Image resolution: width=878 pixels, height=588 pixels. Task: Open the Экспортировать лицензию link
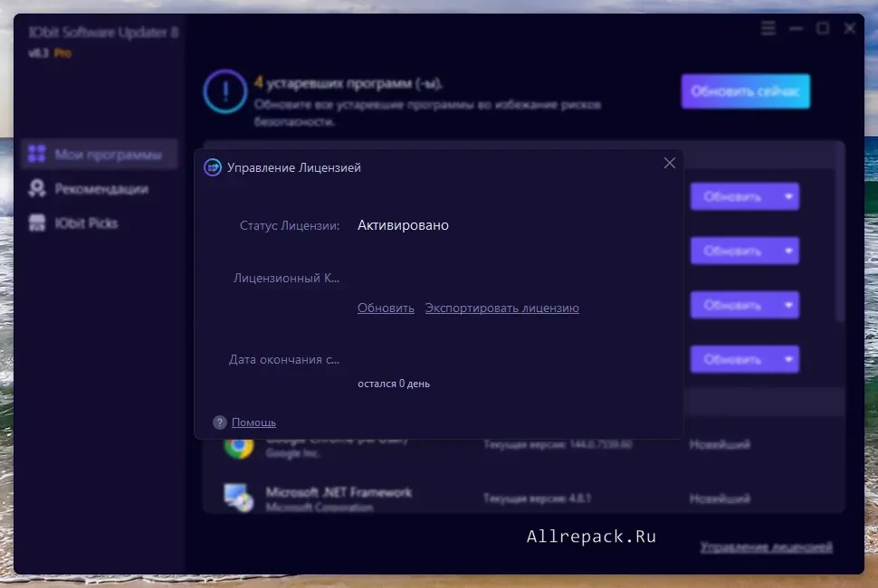pyautogui.click(x=501, y=308)
